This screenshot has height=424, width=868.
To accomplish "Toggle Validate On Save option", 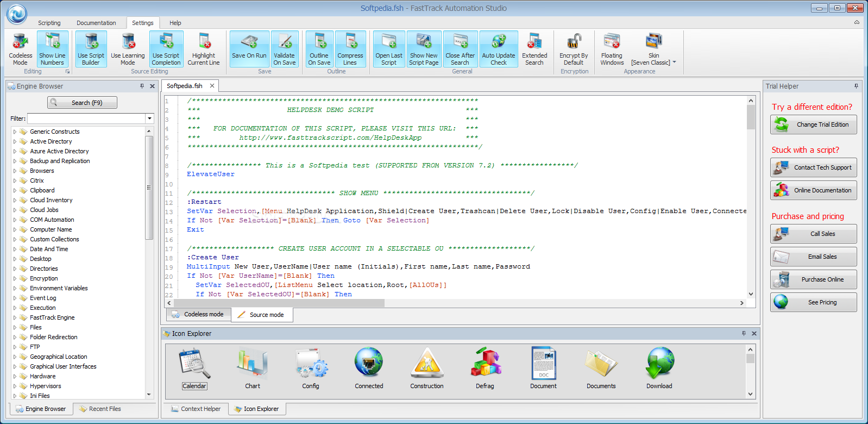I will (x=285, y=49).
